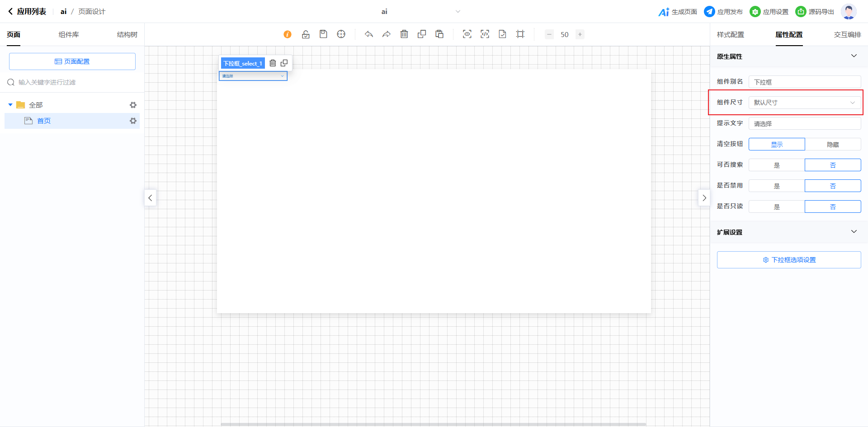Click the plus button to increase zoom

pyautogui.click(x=580, y=34)
